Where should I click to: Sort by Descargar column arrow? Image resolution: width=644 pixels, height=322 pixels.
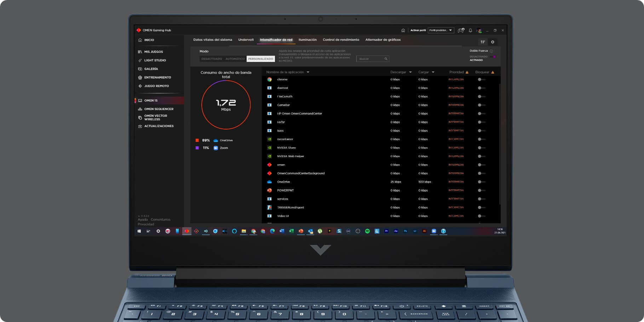click(410, 72)
